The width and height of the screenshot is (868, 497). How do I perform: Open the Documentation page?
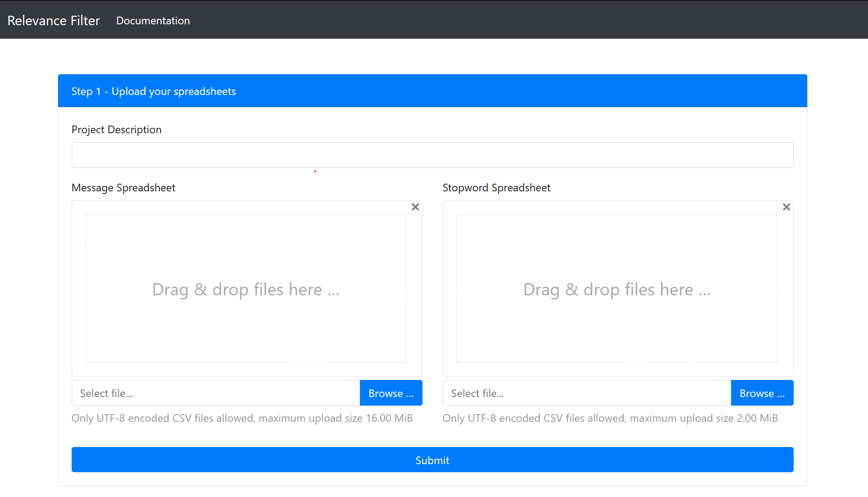click(x=153, y=21)
